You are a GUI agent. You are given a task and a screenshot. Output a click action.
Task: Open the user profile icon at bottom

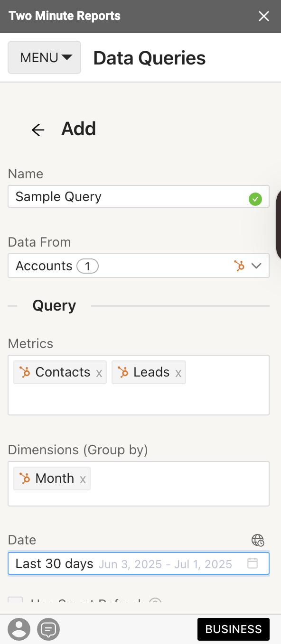(19, 629)
